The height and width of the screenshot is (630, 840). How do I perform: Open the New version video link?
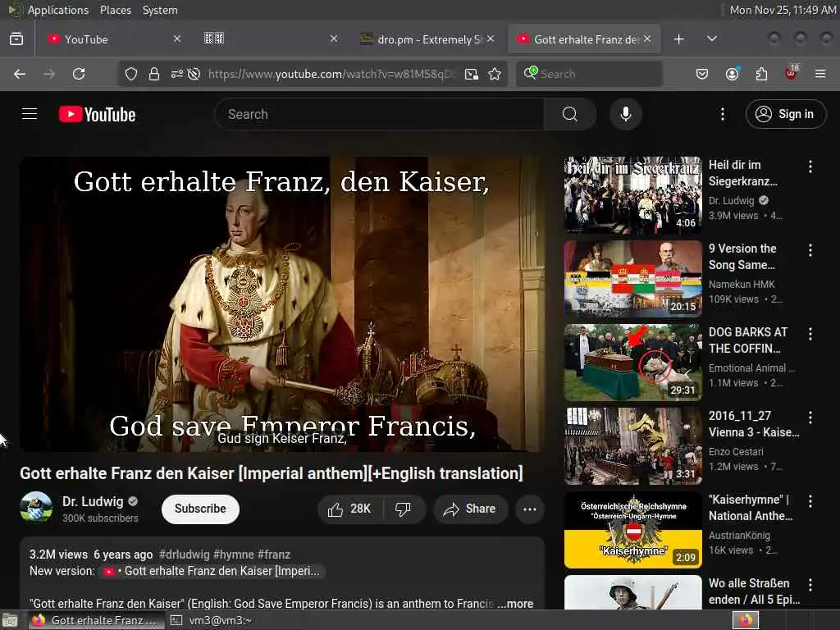[x=212, y=571]
